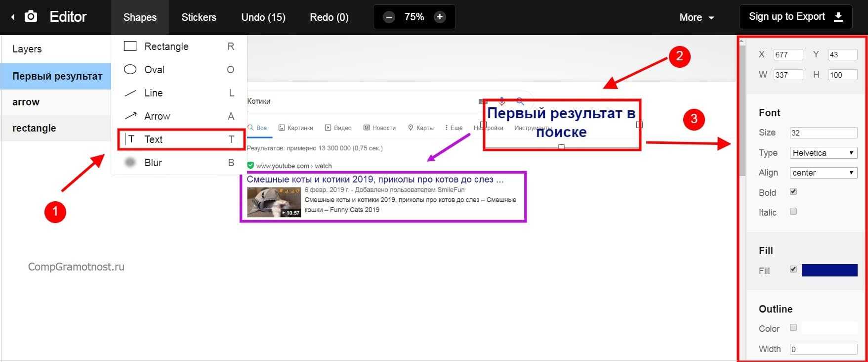The height and width of the screenshot is (362, 868).
Task: Select the Rectangle shape tool
Action: [x=166, y=46]
